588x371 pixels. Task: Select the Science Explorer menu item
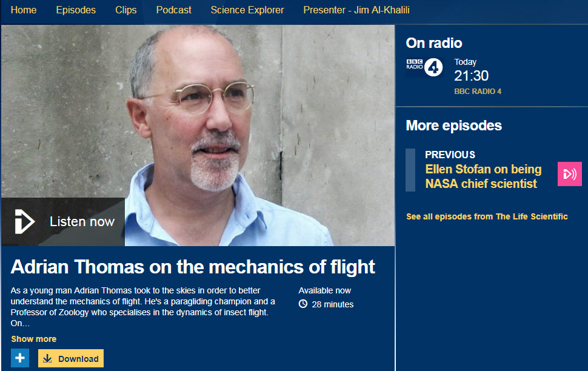(x=247, y=10)
